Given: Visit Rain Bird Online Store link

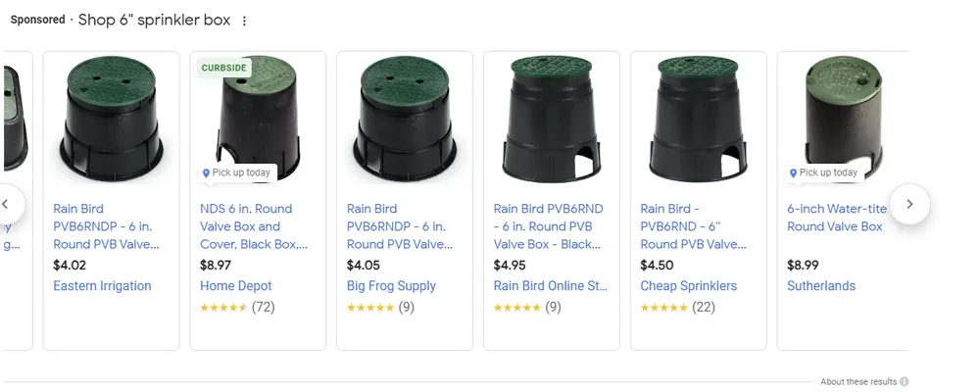Looking at the screenshot, I should pos(551,286).
